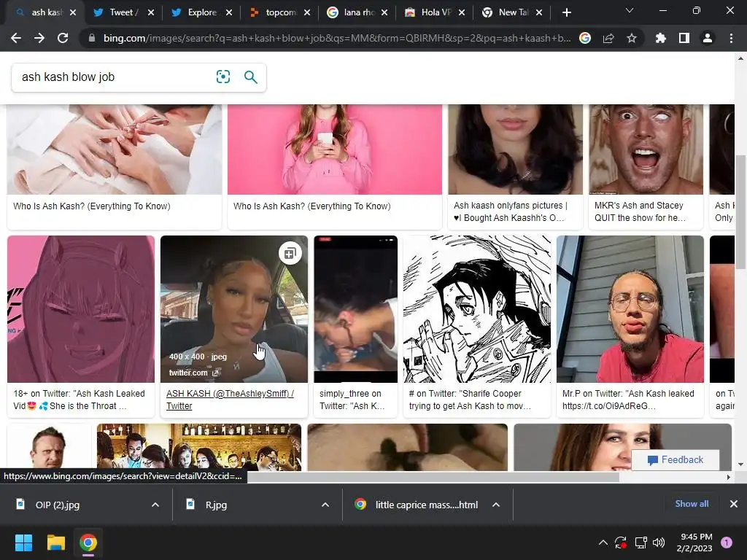Submit the search with the magnifier icon
This screenshot has width=747, height=560.
tap(251, 77)
